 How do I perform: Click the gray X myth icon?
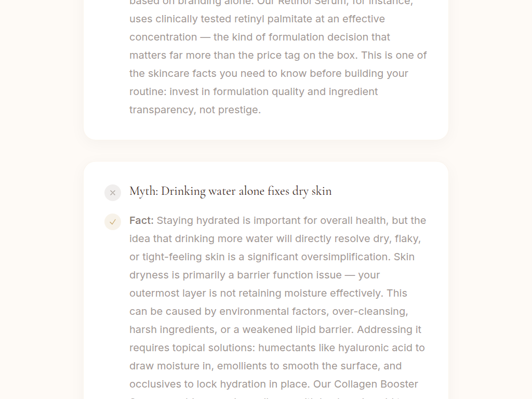[113, 193]
